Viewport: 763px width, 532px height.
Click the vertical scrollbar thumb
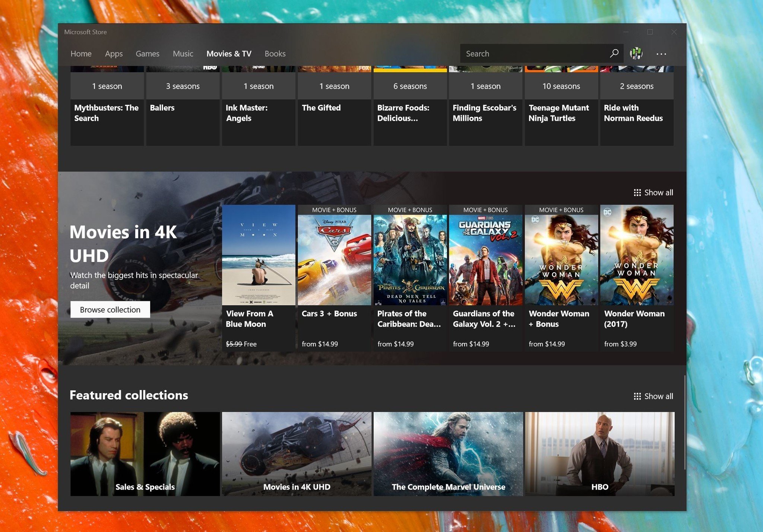(x=685, y=422)
